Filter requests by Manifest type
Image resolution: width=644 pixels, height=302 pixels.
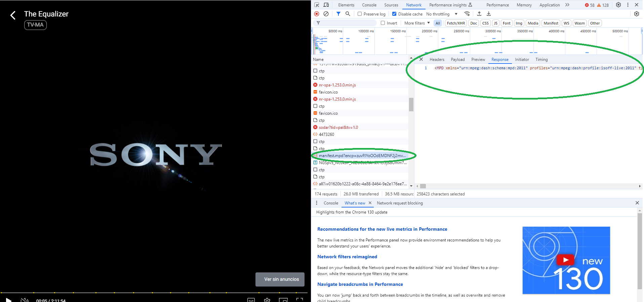[x=551, y=23]
